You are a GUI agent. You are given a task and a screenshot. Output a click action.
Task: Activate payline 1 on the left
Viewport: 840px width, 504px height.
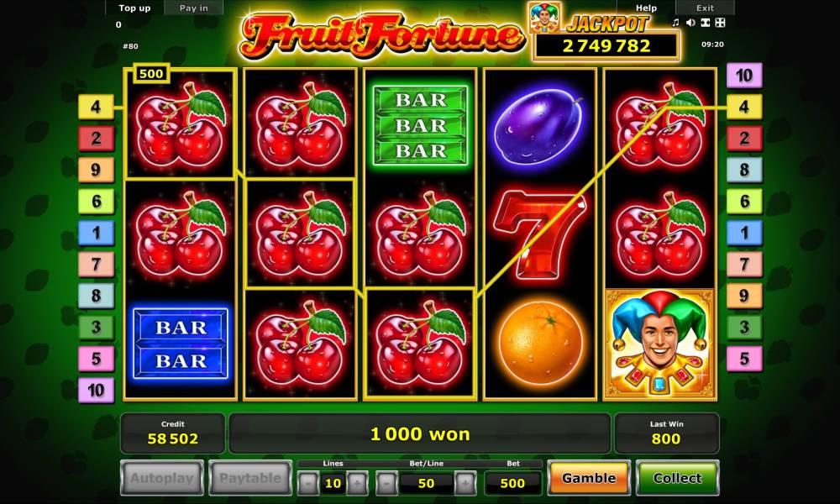click(96, 233)
